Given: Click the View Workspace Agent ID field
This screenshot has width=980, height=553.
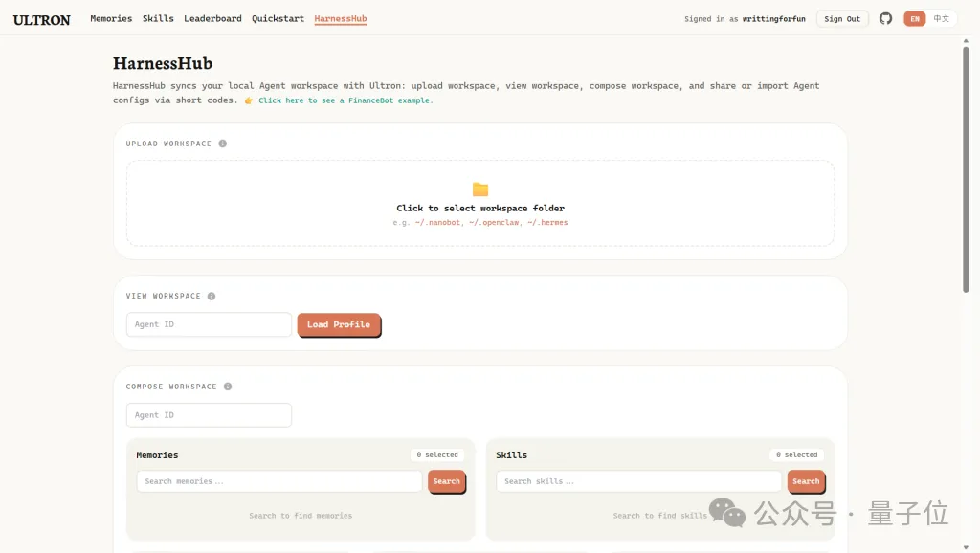Looking at the screenshot, I should [209, 325].
